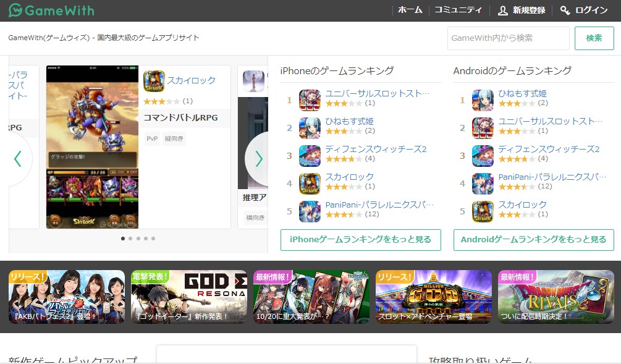
Task: Open Android ranking ディフェンスウィッチーズ2 link
Action: [x=549, y=149]
